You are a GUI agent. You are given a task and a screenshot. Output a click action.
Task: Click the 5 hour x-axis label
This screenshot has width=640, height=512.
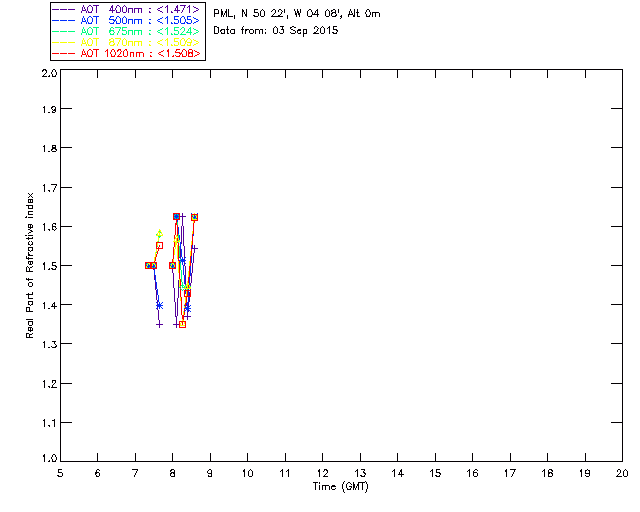[60, 473]
